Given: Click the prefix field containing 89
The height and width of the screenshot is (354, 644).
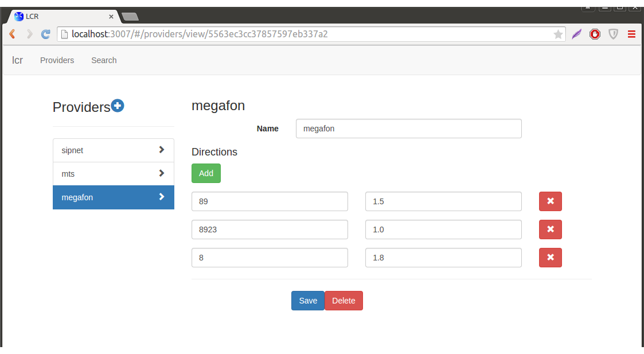Looking at the screenshot, I should [270, 201].
